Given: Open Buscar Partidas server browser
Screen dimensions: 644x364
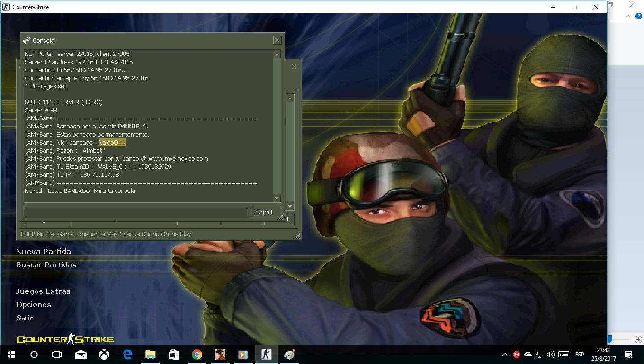Looking at the screenshot, I should (x=46, y=265).
